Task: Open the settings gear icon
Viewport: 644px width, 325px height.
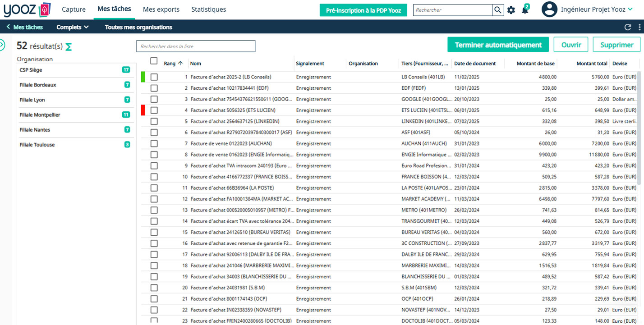Action: tap(511, 10)
